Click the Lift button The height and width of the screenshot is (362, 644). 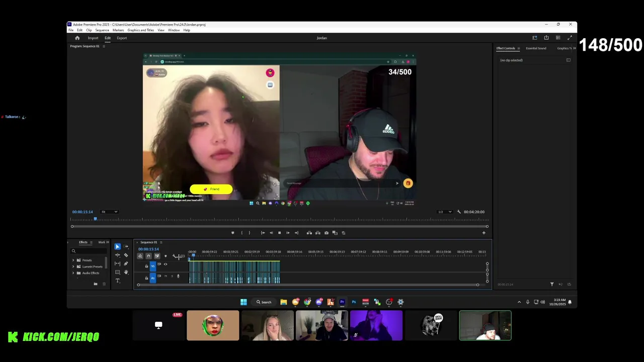pos(309,233)
